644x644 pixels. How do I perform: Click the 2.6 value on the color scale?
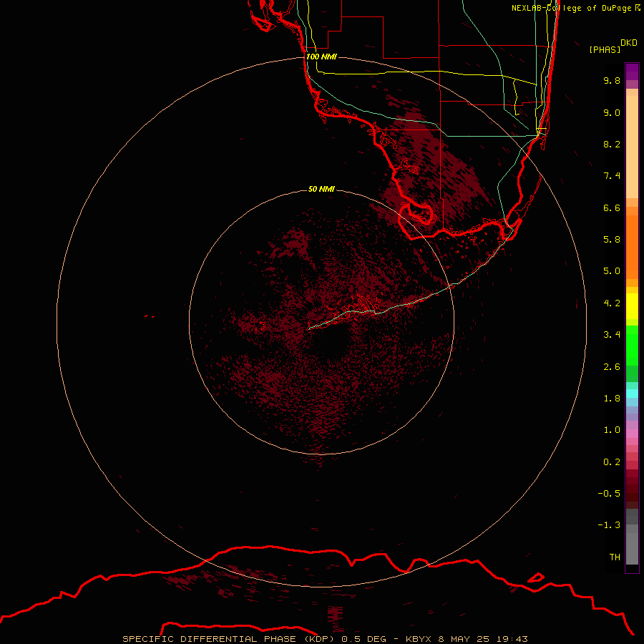click(612, 367)
